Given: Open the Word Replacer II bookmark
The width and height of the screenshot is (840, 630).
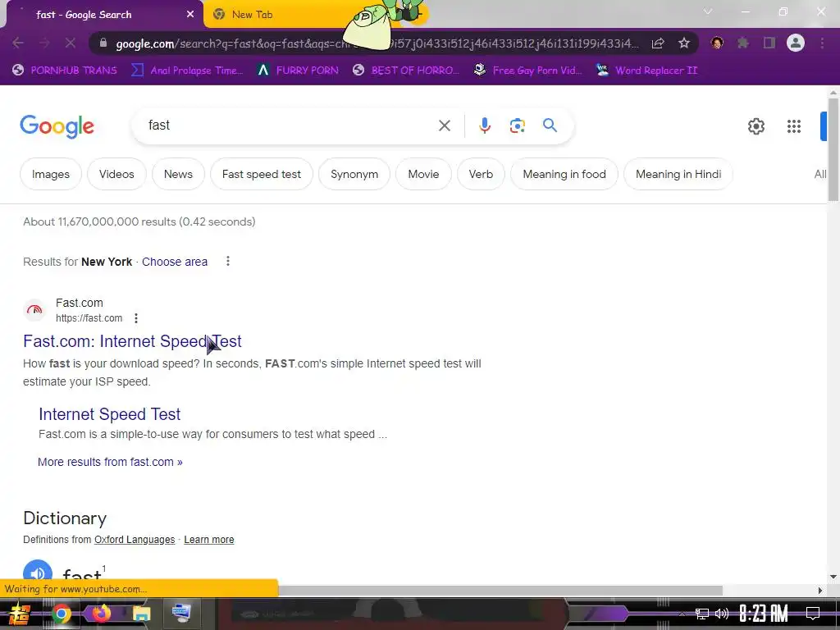Looking at the screenshot, I should pos(647,71).
